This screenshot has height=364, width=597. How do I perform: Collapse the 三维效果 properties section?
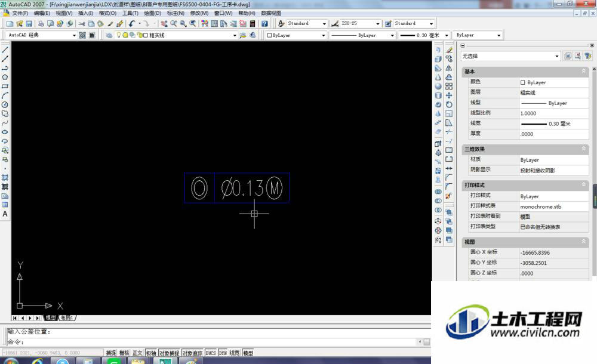click(x=584, y=149)
